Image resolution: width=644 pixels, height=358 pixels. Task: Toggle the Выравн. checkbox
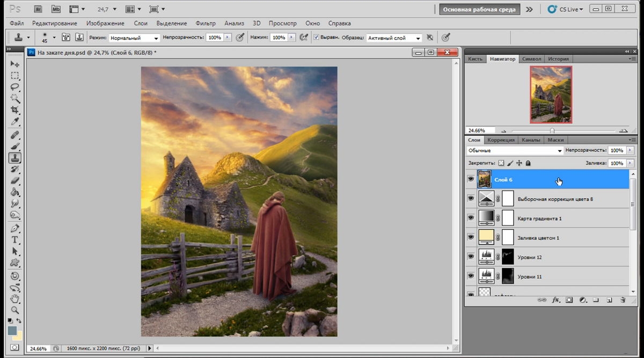[317, 38]
